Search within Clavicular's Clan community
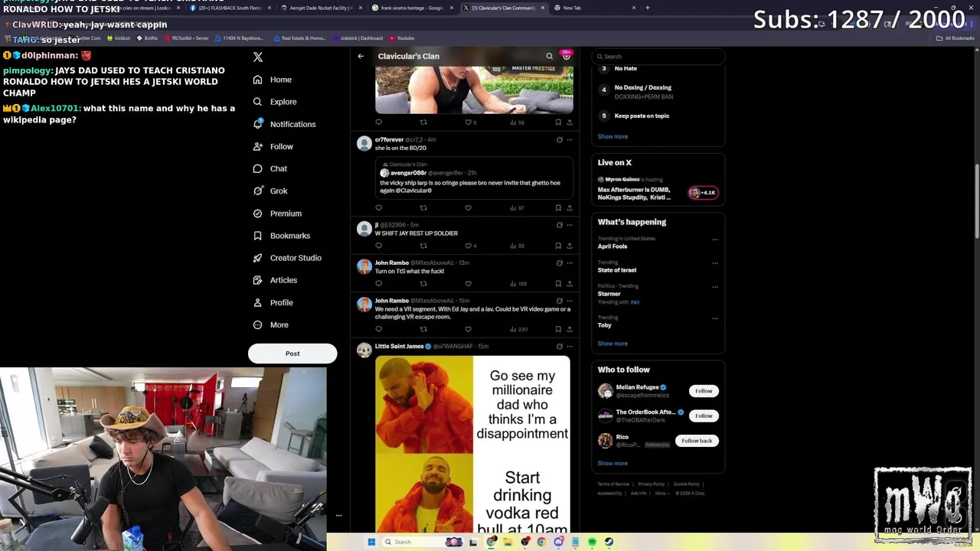 [549, 56]
